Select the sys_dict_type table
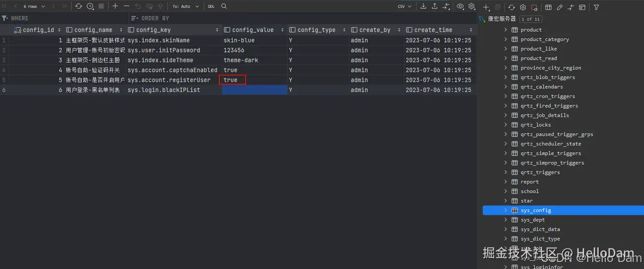Screen dimensions: 644x269 click(540, 239)
